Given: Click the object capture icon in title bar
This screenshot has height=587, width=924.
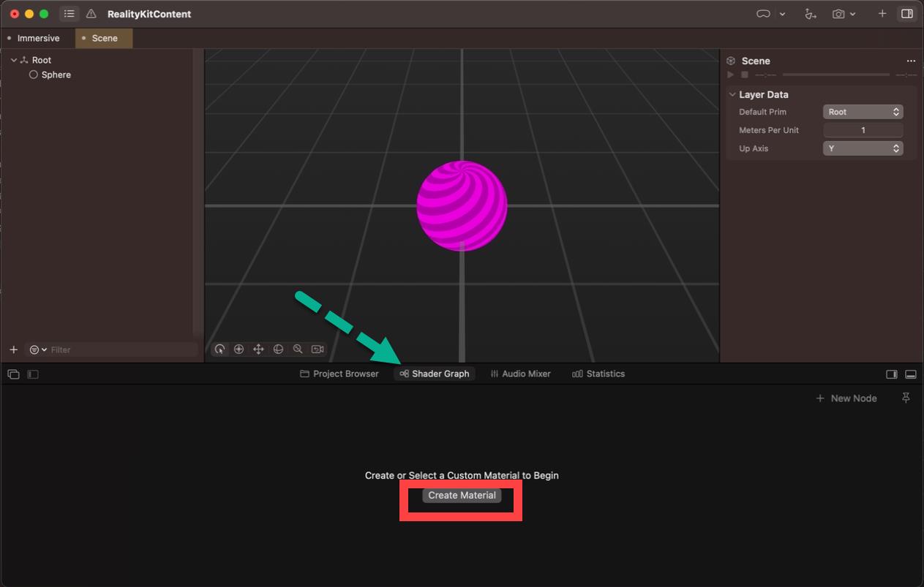Looking at the screenshot, I should [x=810, y=13].
